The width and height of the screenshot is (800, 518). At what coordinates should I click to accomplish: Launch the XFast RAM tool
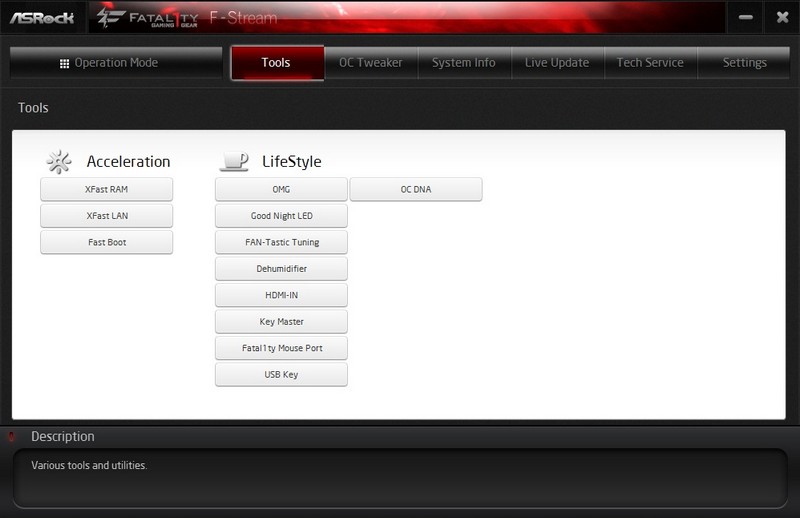tap(107, 189)
